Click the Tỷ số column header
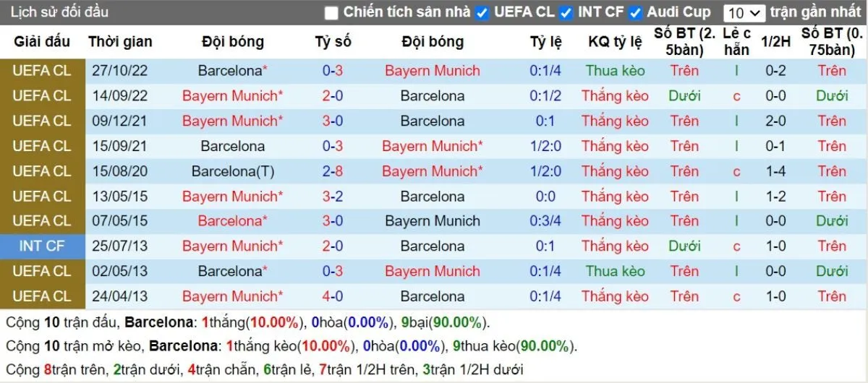This screenshot has width=868, height=383. (x=333, y=42)
